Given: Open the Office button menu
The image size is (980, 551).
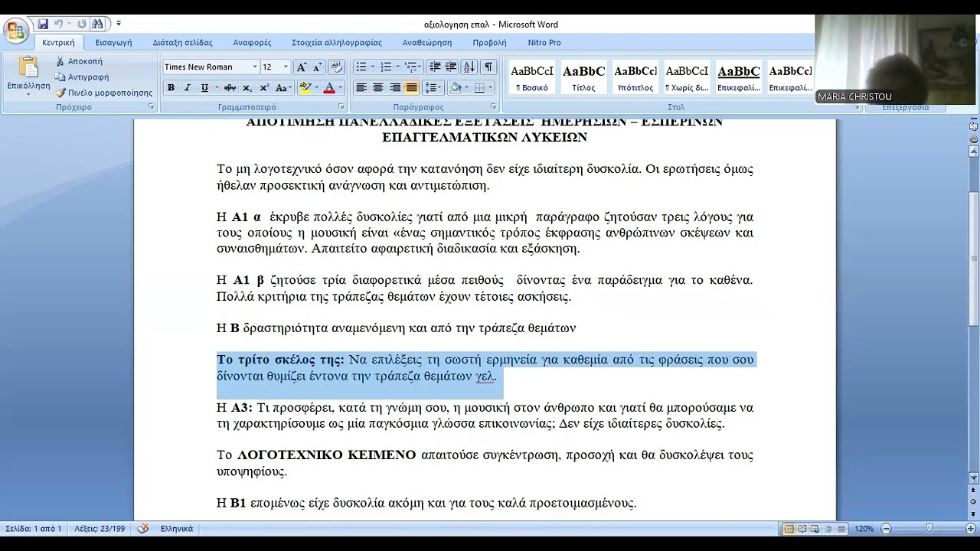Looking at the screenshot, I should point(16,31).
